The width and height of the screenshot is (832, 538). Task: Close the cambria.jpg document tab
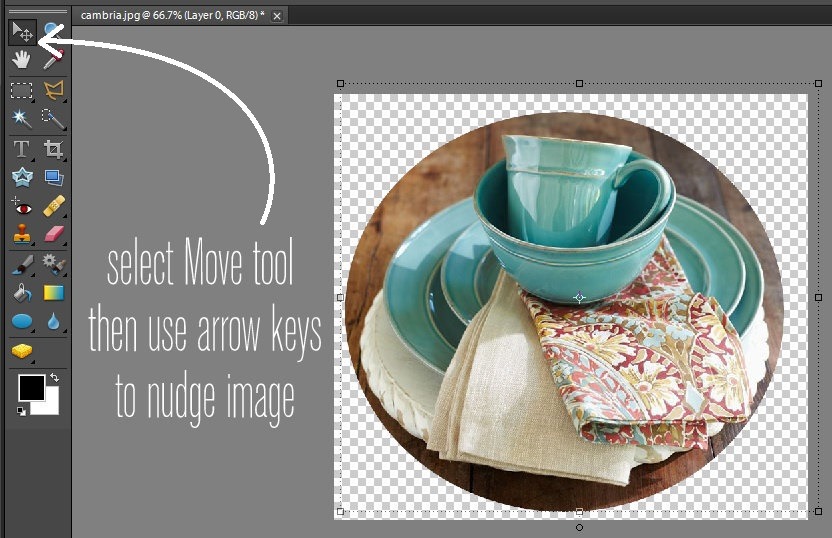(x=277, y=15)
